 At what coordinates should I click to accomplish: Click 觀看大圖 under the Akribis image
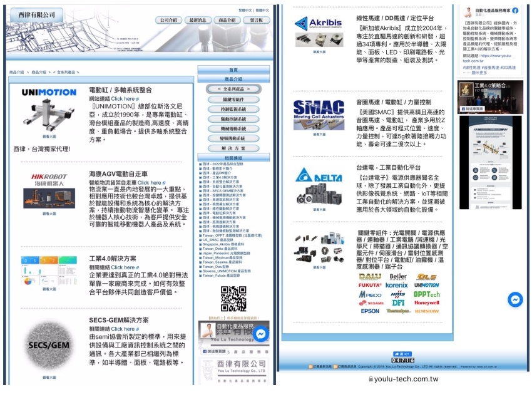click(x=319, y=52)
